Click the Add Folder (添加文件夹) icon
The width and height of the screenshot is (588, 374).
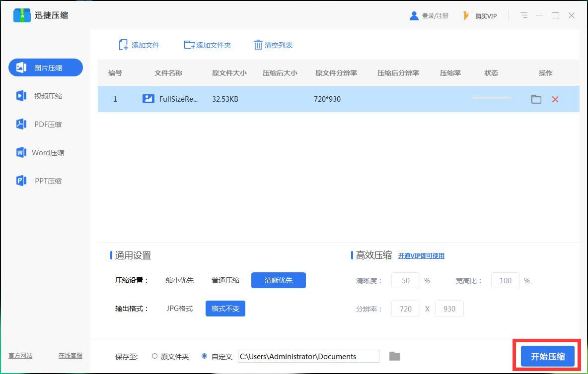189,45
